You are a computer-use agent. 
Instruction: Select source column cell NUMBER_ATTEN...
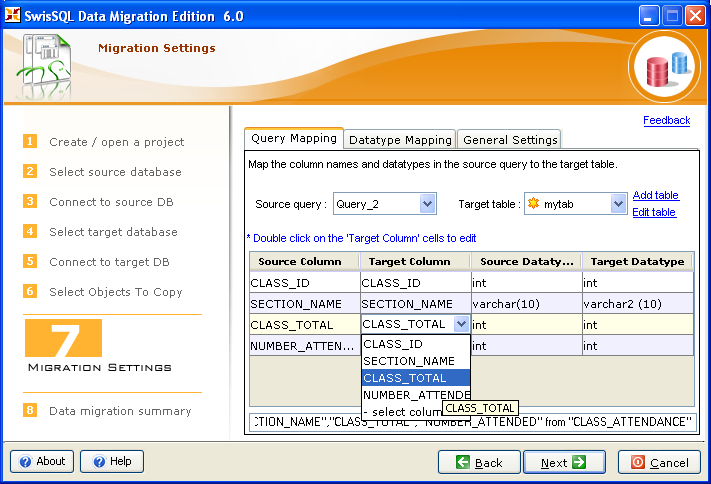pos(305,346)
